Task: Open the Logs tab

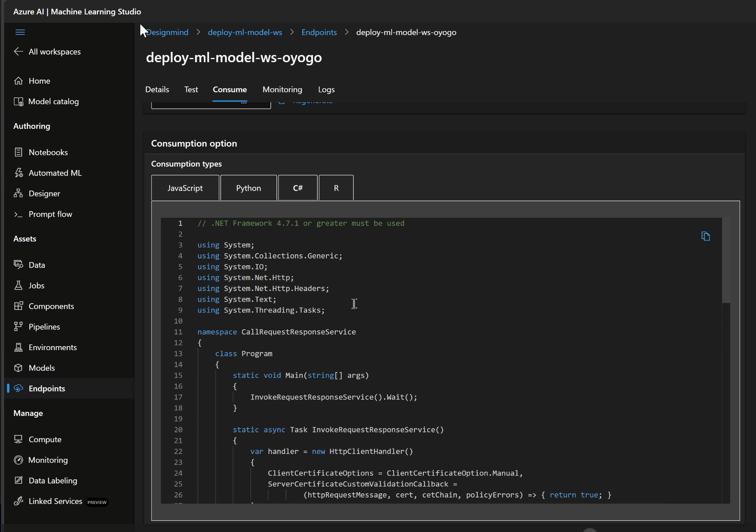Action: 326,90
